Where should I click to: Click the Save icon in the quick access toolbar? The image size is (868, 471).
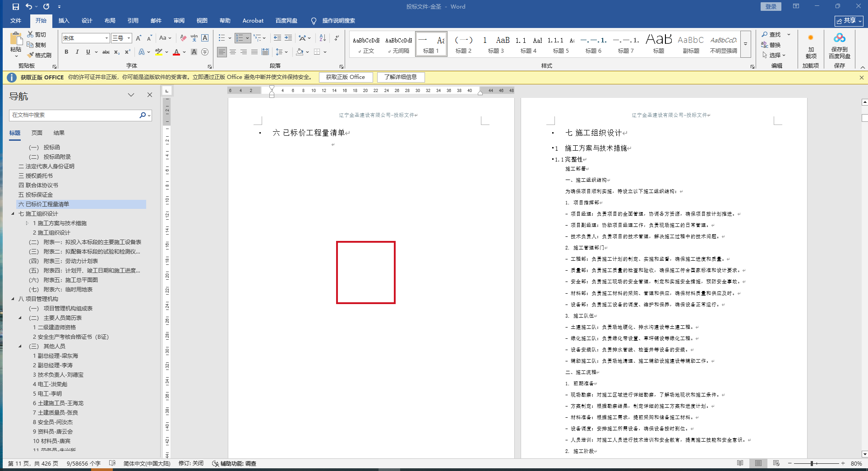pos(16,7)
